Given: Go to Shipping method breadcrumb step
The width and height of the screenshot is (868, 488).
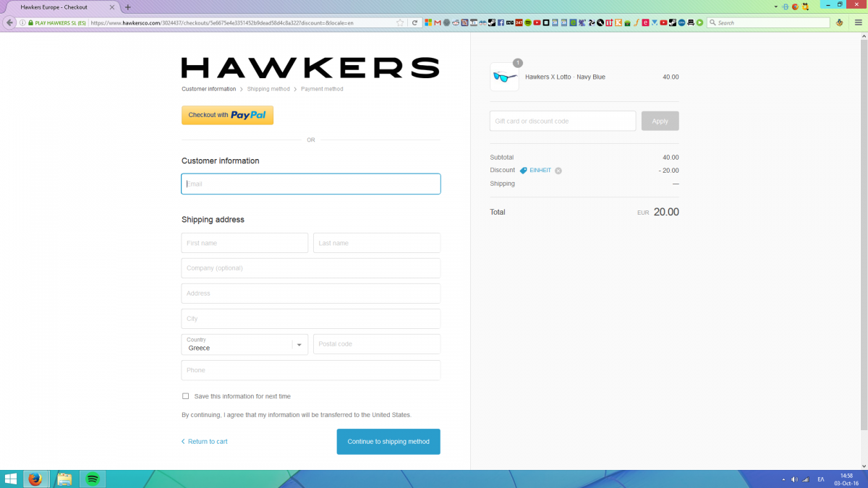Looking at the screenshot, I should [268, 89].
